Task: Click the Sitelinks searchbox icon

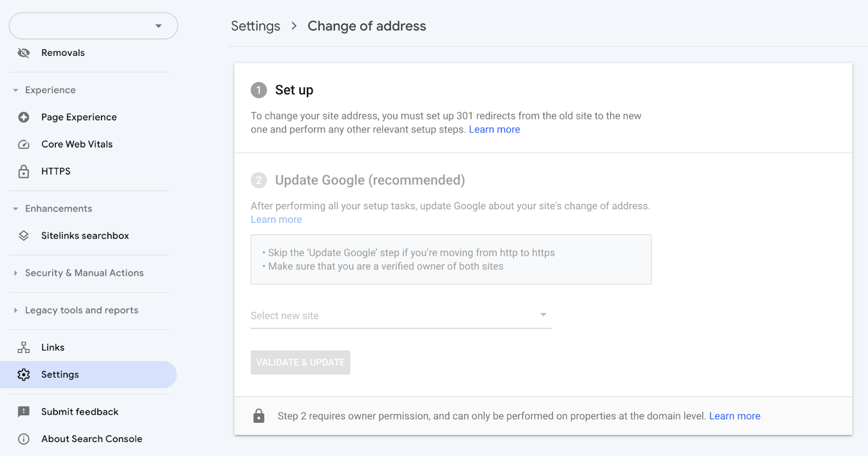Action: pyautogui.click(x=24, y=235)
